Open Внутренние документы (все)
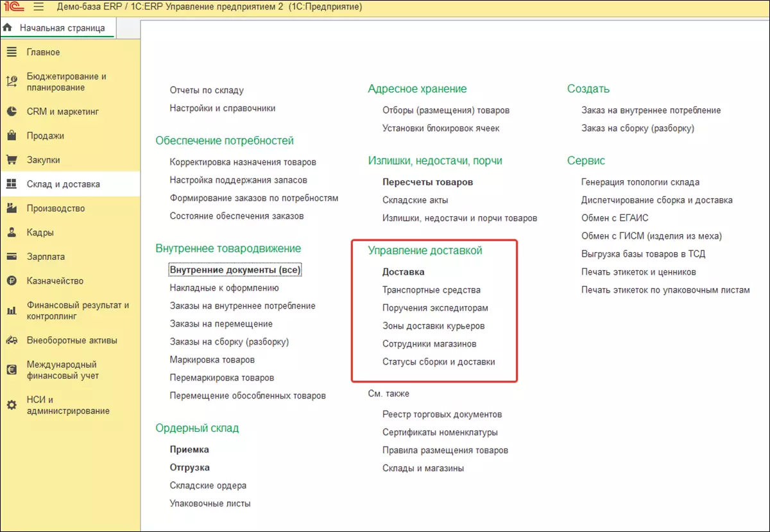770x532 pixels. pyautogui.click(x=235, y=270)
